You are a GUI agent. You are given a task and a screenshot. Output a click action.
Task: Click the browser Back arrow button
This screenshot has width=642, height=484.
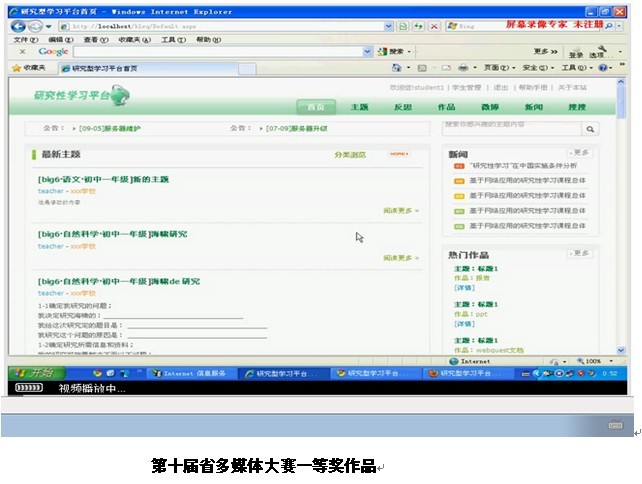[18, 25]
